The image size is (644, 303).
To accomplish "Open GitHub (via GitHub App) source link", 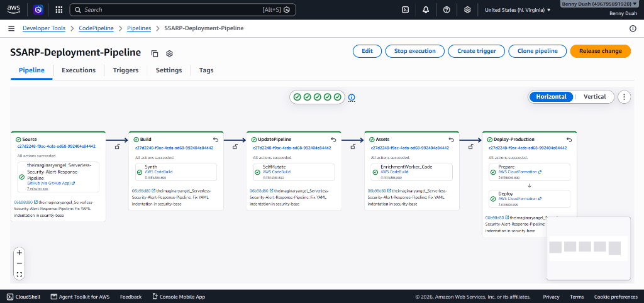I will 52,184.
